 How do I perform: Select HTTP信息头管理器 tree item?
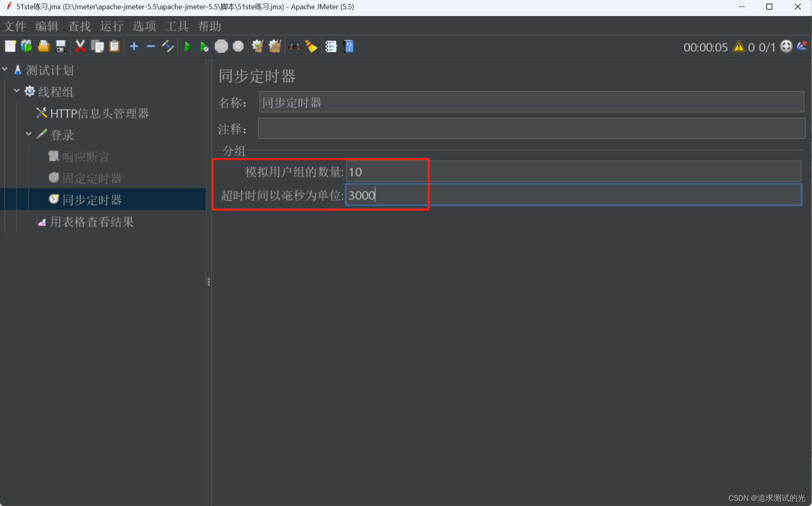click(99, 114)
